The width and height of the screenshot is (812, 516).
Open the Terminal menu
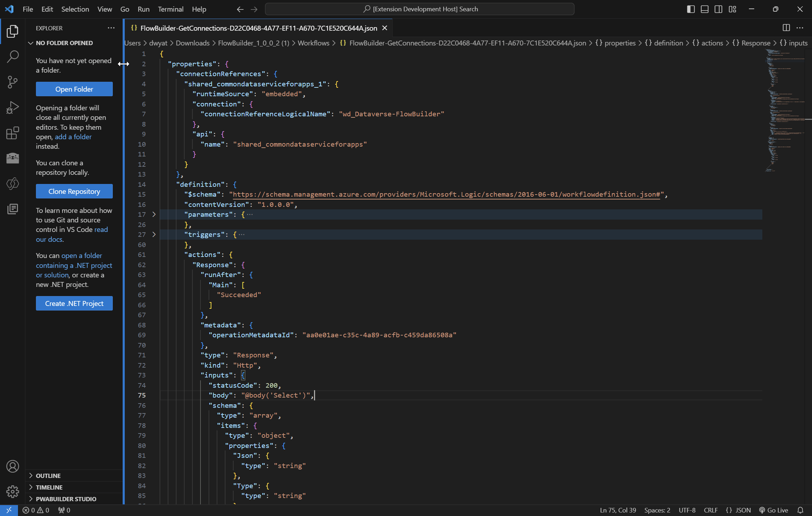[x=171, y=9]
